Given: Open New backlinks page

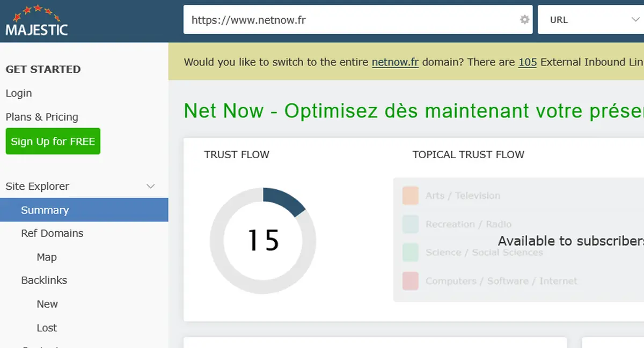Looking at the screenshot, I should coord(47,304).
